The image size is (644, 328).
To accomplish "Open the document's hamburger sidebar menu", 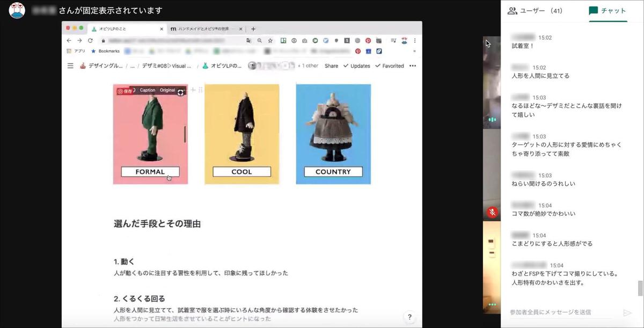I will pos(69,65).
